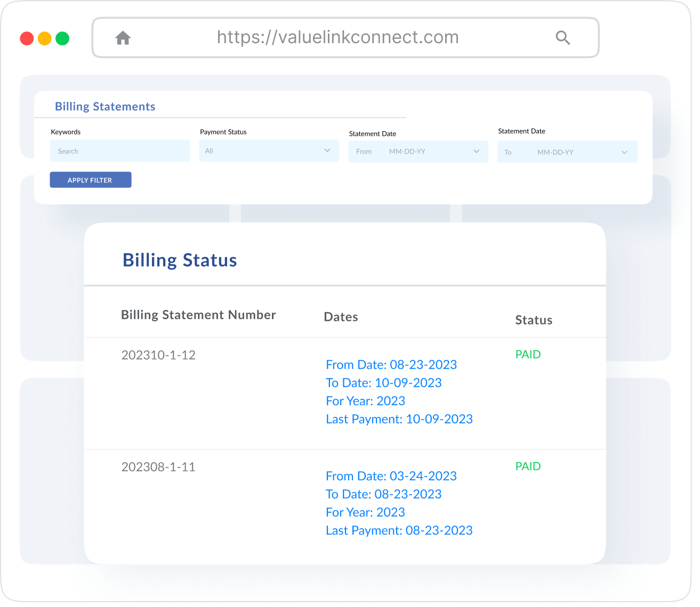
Task: Click the red window dot
Action: pos(27,38)
